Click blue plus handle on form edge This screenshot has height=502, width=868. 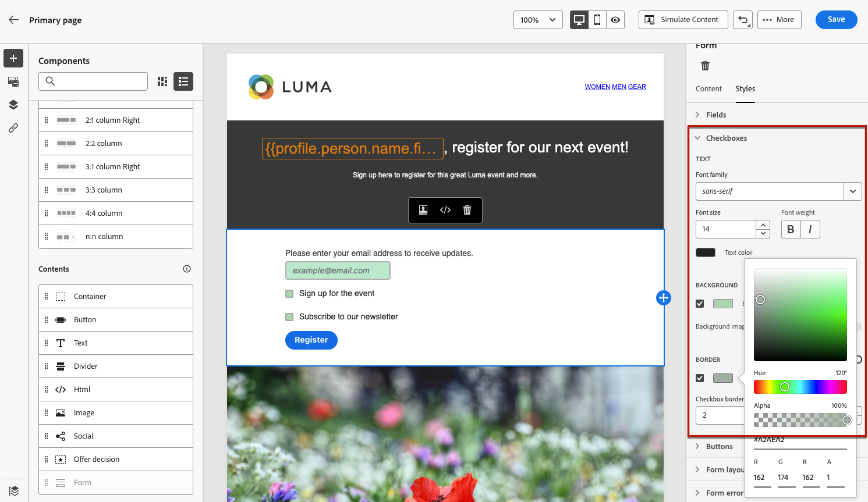coord(664,298)
